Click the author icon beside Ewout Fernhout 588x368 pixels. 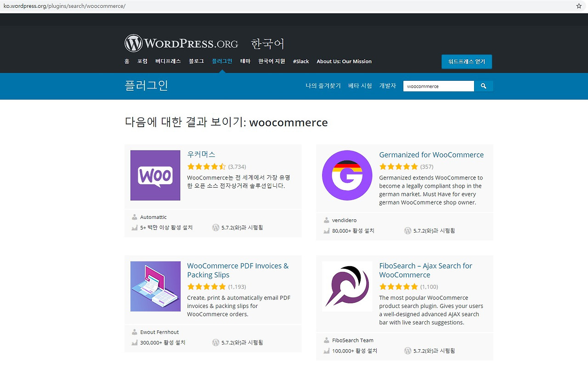coord(135,332)
